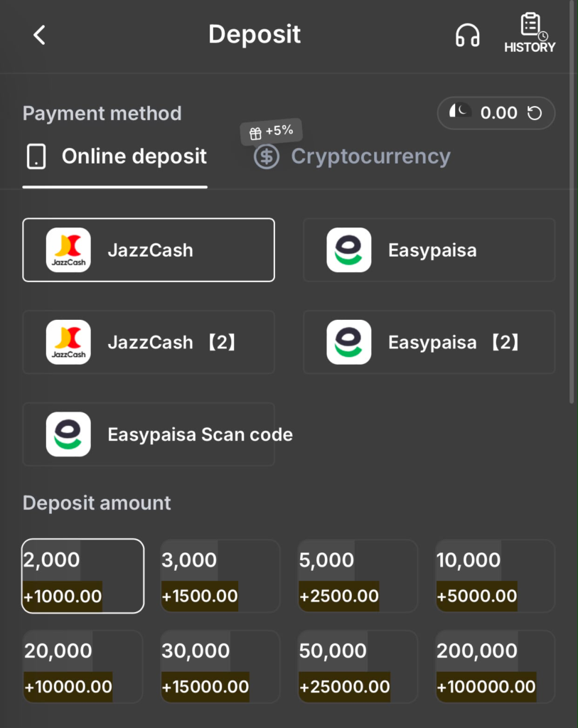Select the 200,000 deposit amount
Screen dimensions: 578x728
point(495,667)
